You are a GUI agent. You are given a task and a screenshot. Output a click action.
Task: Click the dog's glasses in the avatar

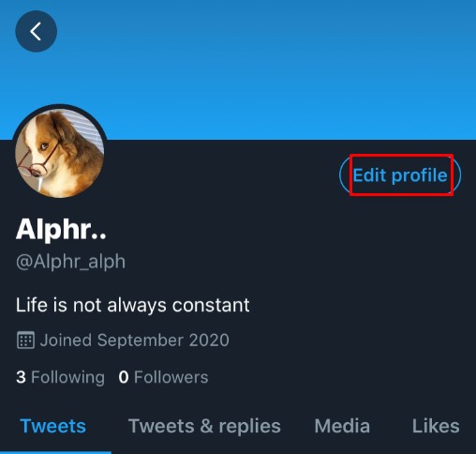click(x=37, y=160)
